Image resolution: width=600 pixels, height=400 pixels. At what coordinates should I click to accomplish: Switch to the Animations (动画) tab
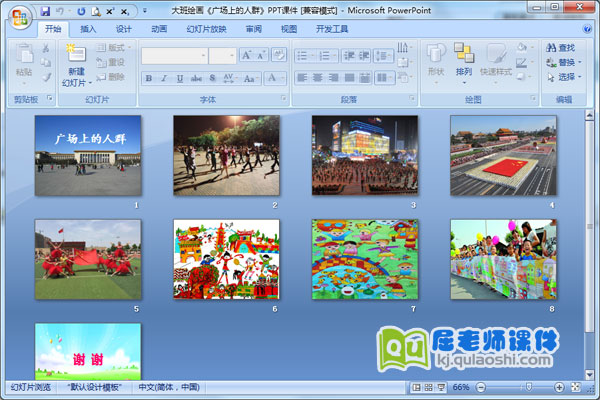coord(159,29)
